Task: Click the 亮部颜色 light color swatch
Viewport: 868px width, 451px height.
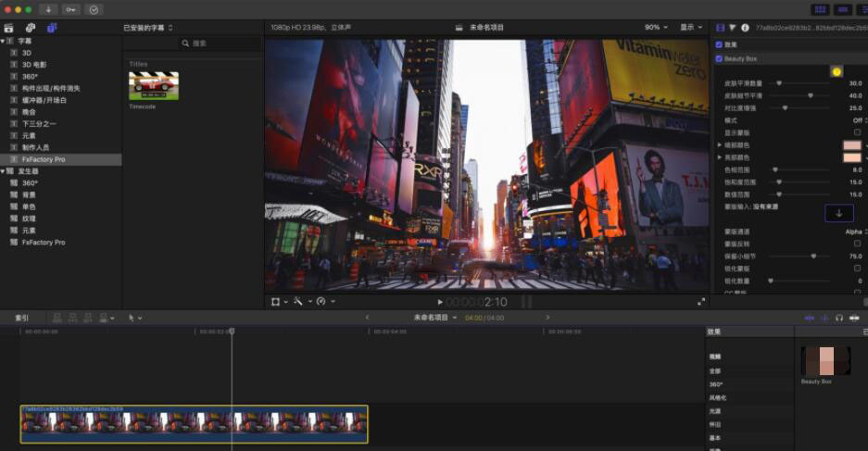Action: pyautogui.click(x=851, y=157)
